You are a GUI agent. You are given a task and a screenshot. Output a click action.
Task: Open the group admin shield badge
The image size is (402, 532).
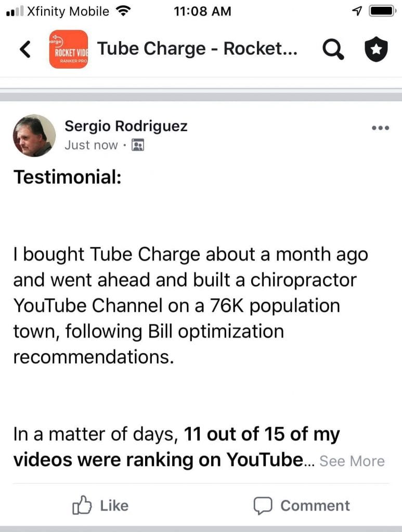coord(376,49)
